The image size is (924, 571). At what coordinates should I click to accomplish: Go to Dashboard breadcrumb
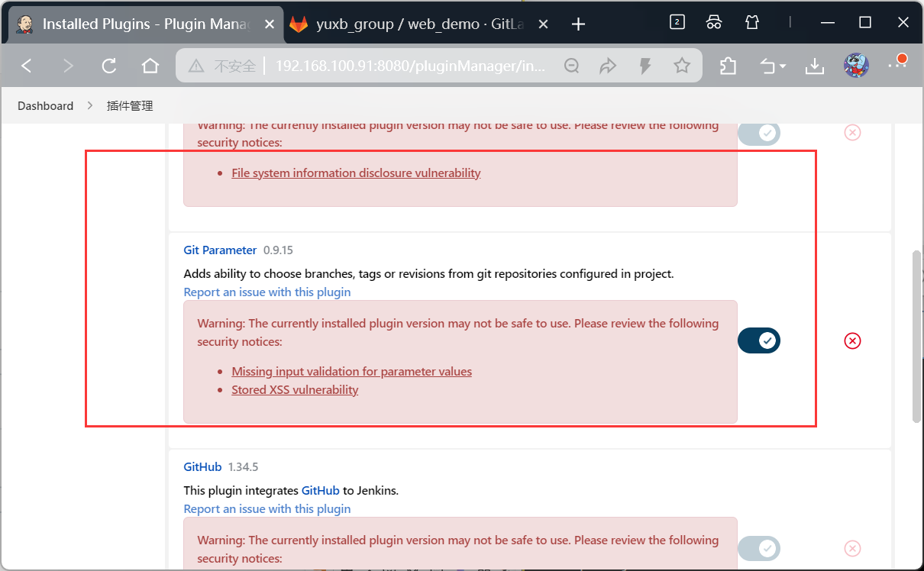[x=46, y=106]
